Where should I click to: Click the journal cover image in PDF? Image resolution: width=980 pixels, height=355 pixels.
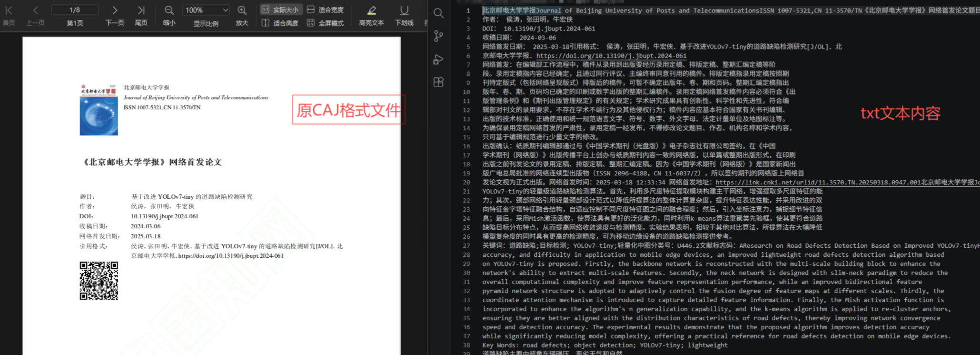99,110
